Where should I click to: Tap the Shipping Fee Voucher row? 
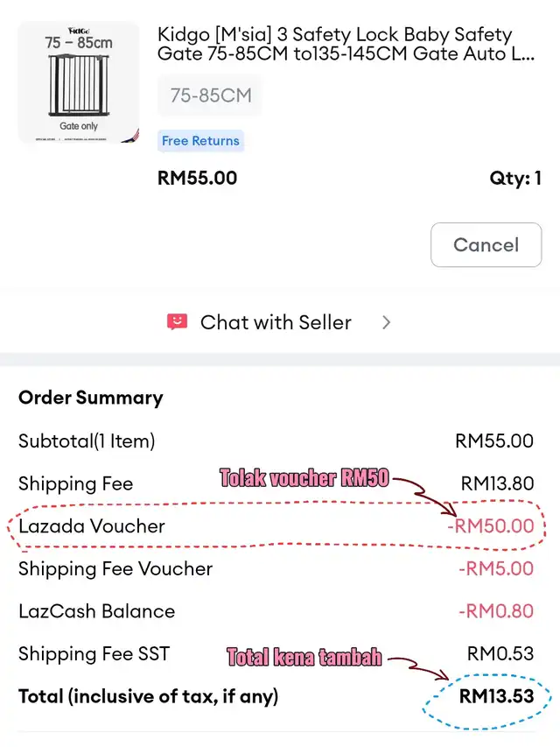[115, 569]
